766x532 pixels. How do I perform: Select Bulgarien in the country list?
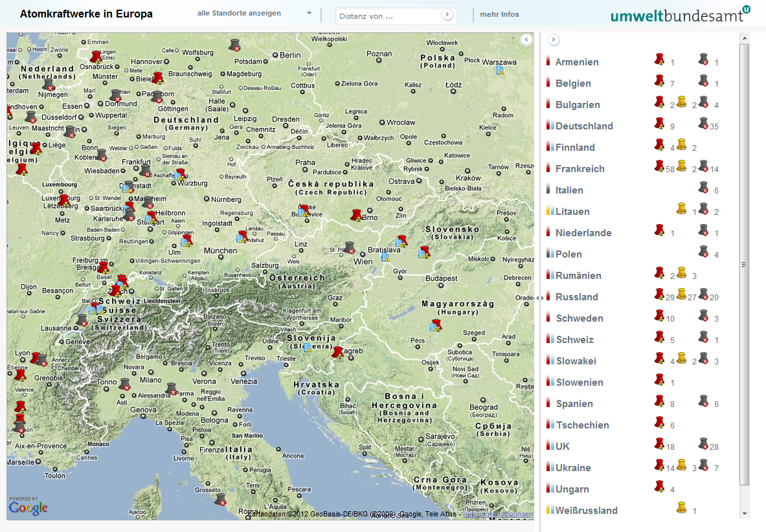coord(578,105)
